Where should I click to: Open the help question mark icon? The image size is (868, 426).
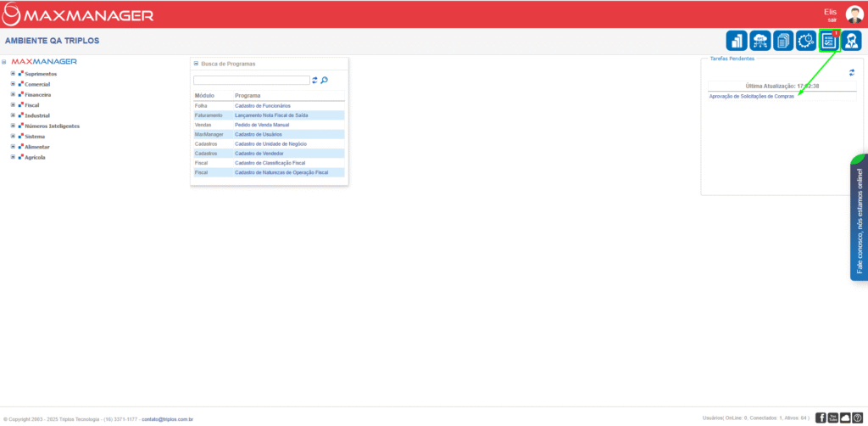858,418
